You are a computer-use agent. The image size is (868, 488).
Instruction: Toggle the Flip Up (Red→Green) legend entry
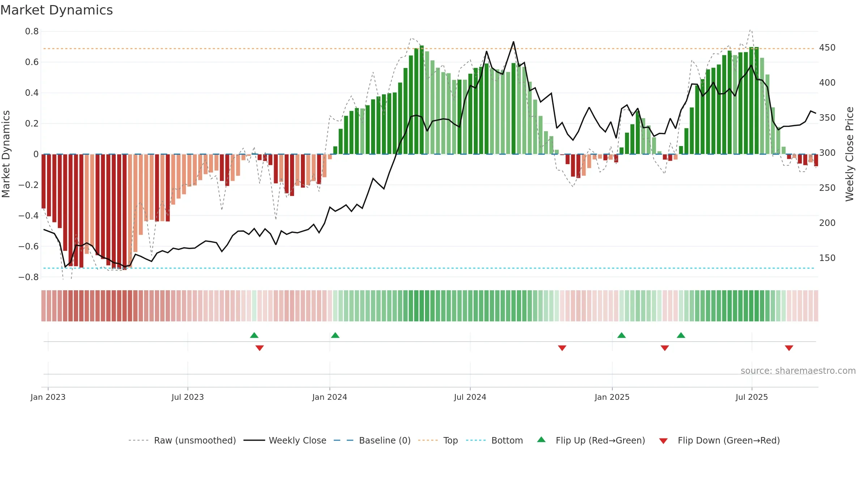[591, 440]
